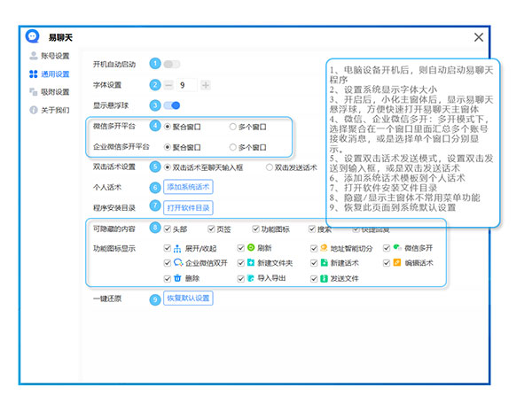This screenshot has height=411, width=532.
Task: Click the 删除 trash icon
Action: pyautogui.click(x=177, y=278)
